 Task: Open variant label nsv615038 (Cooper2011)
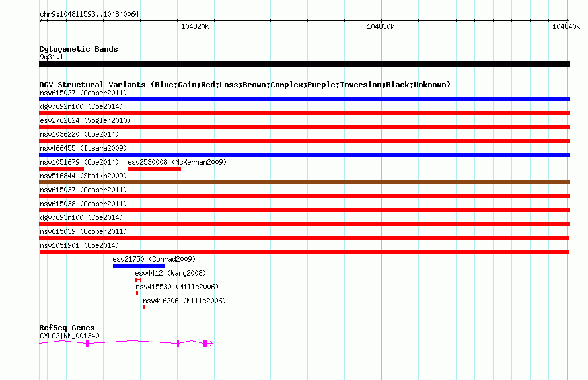point(83,204)
